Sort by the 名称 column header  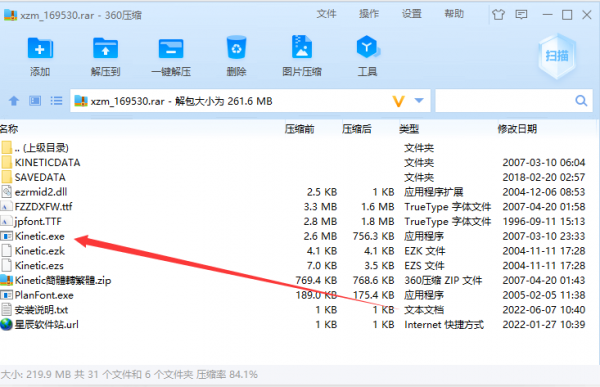pos(9,129)
